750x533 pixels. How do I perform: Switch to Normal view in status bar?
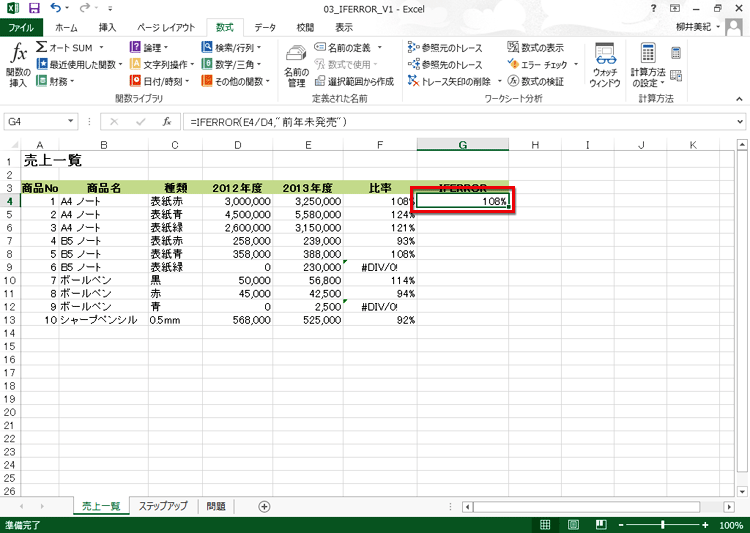[545, 525]
